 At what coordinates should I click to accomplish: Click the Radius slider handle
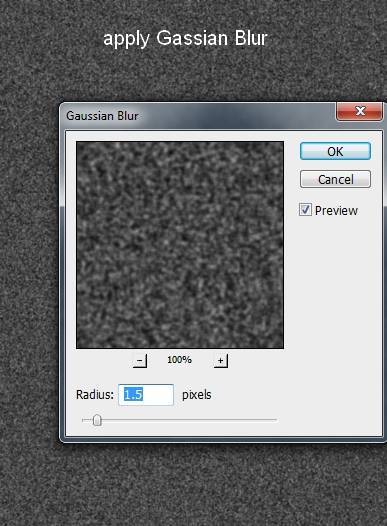pos(97,420)
